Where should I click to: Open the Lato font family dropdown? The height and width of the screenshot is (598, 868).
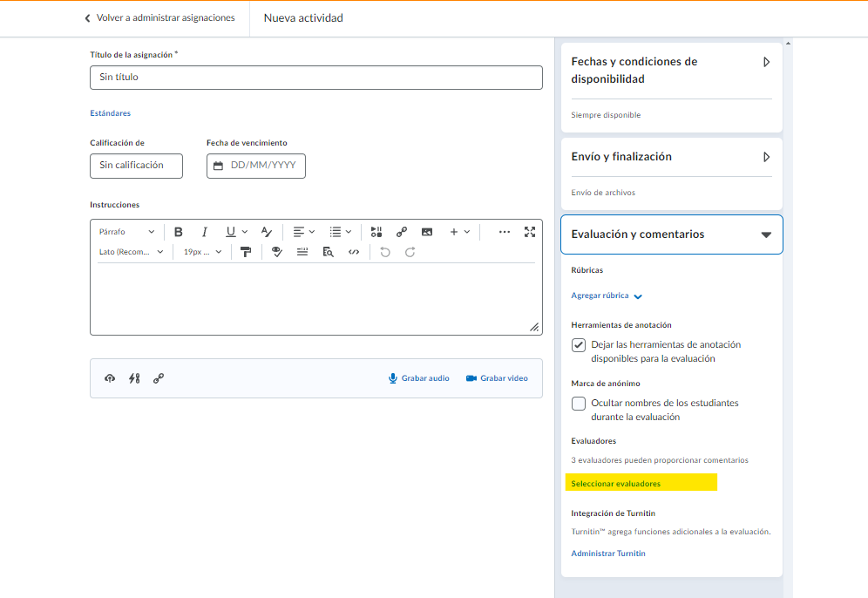pos(132,252)
